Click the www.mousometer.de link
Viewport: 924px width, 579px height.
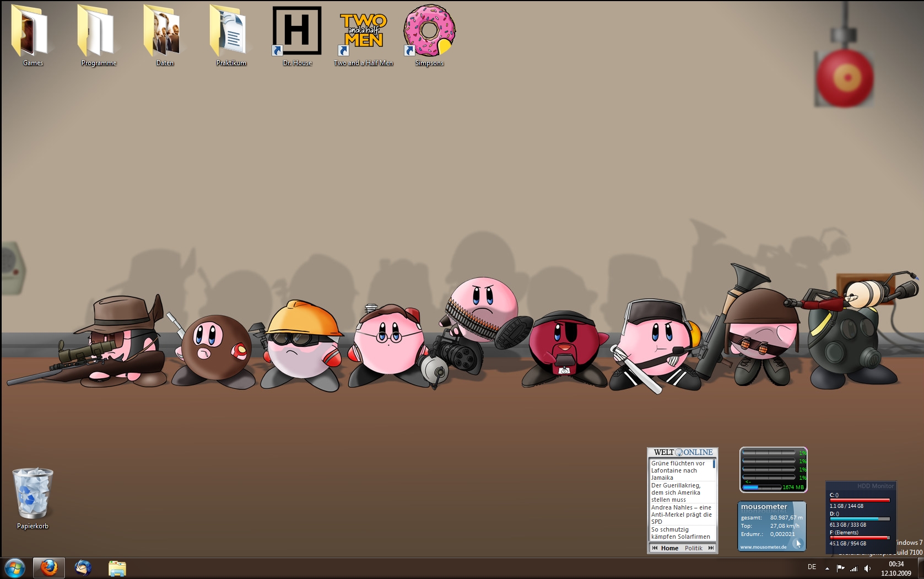[763, 547]
